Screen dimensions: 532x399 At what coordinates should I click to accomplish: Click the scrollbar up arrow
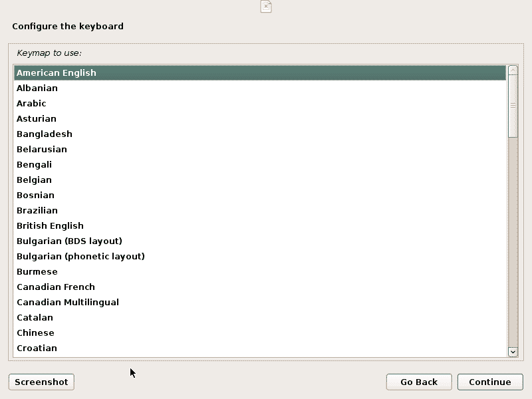click(513, 70)
